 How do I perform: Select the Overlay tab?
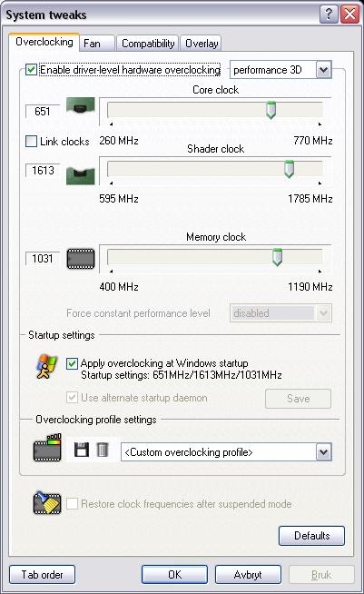202,44
